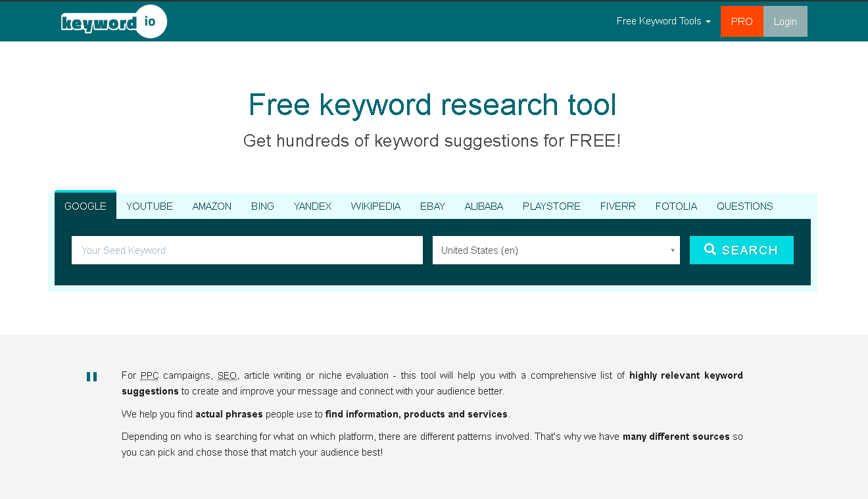Focus the Your Seed Keyword input field
Viewport: 868px width, 499px height.
247,250
